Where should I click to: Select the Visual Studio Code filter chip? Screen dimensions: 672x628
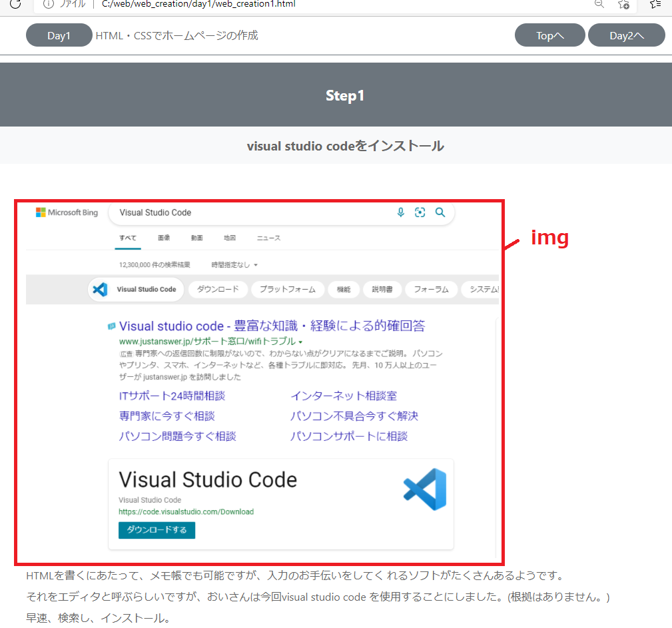point(136,289)
